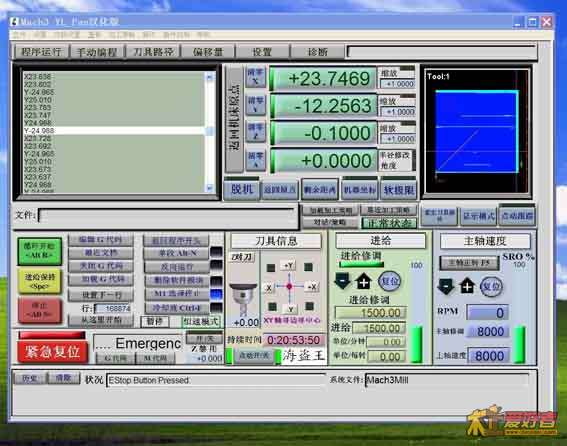Click the feed override green vertical bar
The image size is (567, 446).
tap(417, 344)
